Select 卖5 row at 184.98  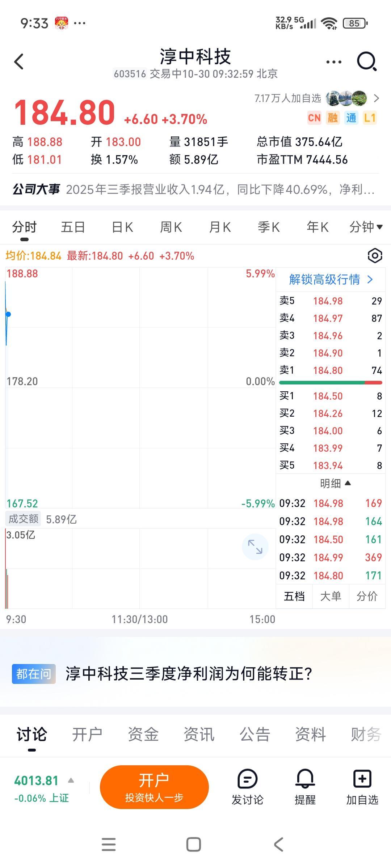[x=331, y=301]
